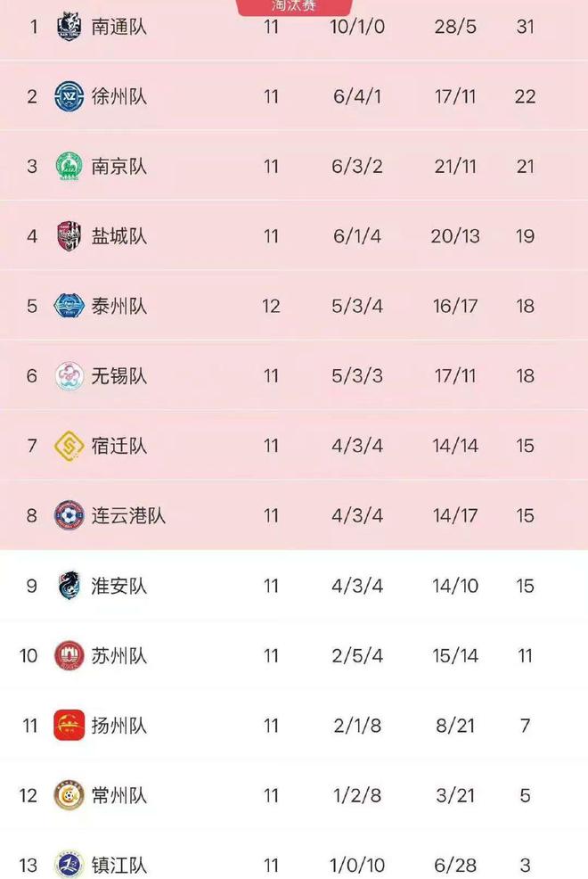Open the 宿迁队 yellow diamond icon

69,446
